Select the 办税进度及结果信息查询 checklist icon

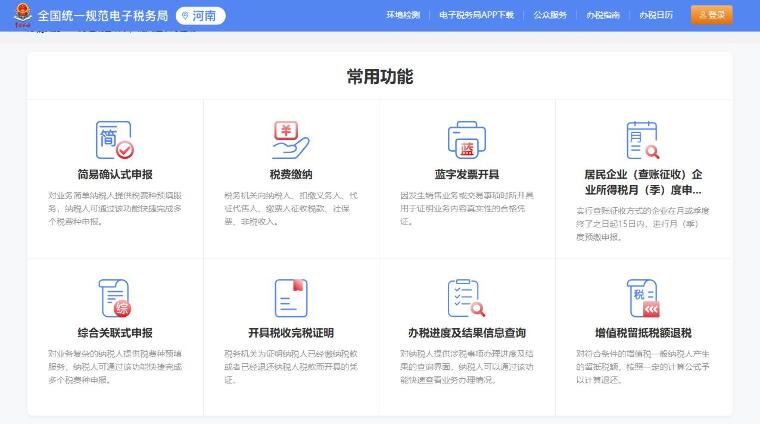click(466, 298)
